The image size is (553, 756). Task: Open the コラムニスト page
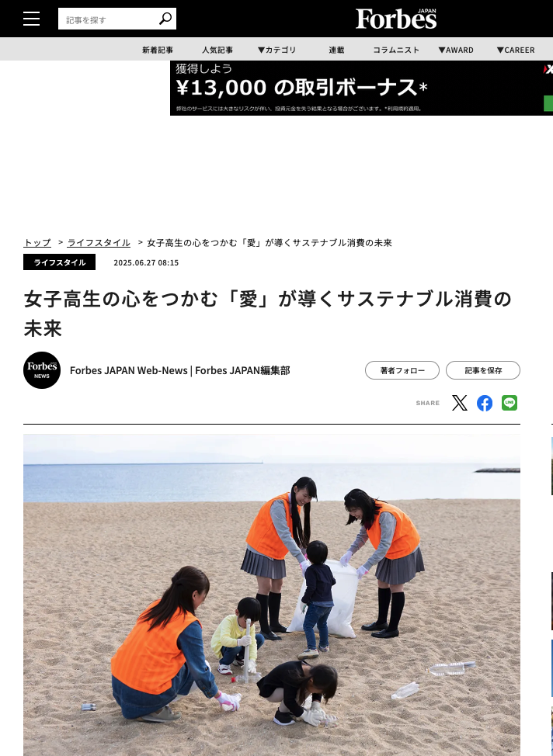tap(396, 50)
